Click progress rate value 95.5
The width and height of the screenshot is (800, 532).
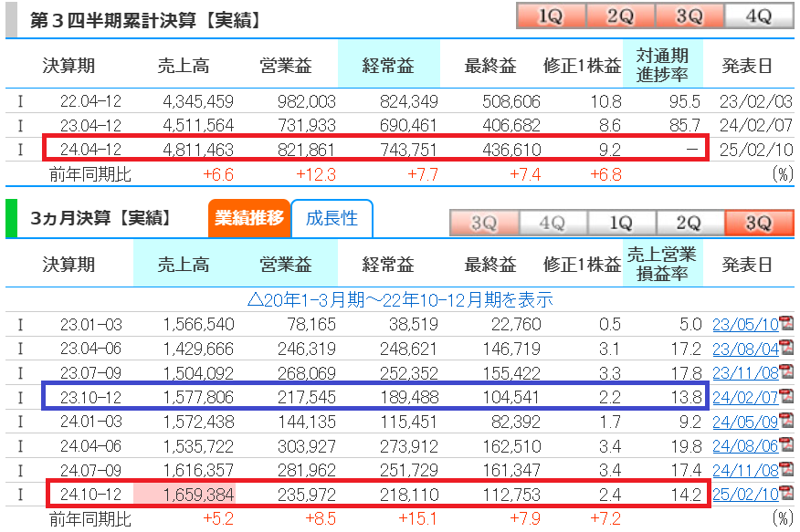tap(685, 101)
